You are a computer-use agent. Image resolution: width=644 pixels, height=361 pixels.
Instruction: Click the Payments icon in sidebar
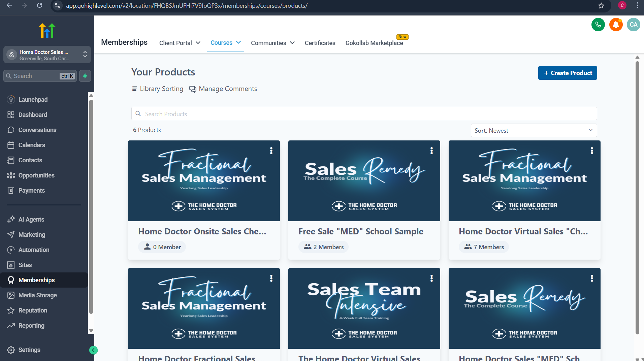pos(11,191)
